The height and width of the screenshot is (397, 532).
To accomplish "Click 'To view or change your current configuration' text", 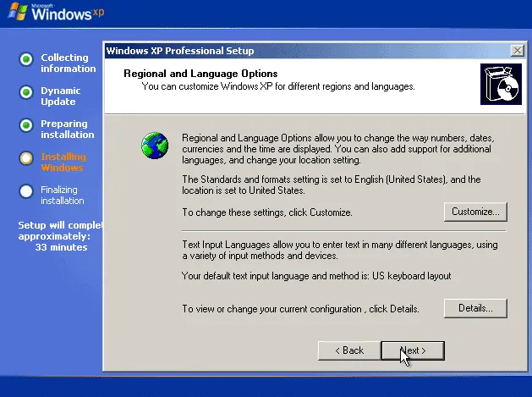I will click(300, 309).
